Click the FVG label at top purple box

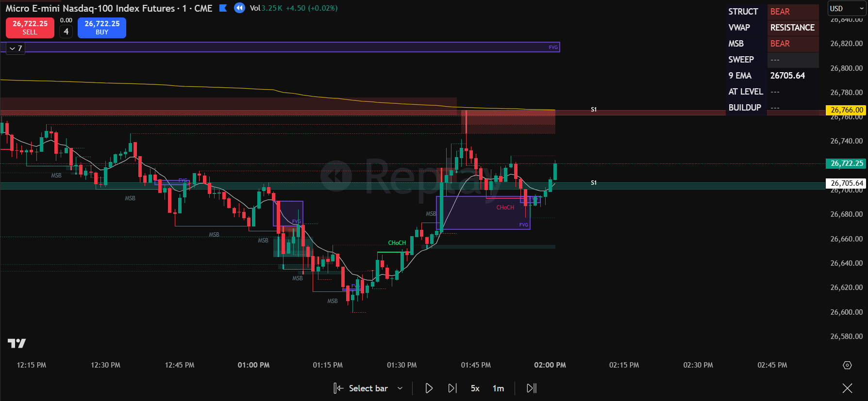point(553,48)
